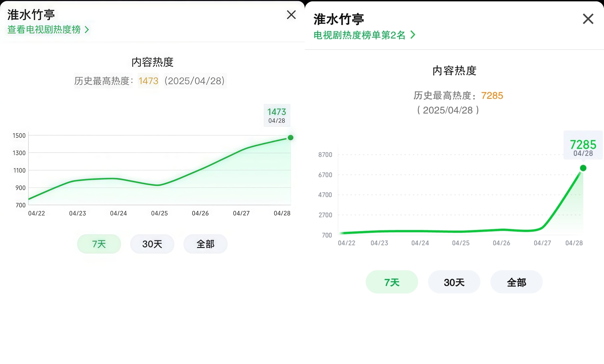Click yellow 1473 highest heat value
Screen dimensions: 604x364
pyautogui.click(x=148, y=81)
